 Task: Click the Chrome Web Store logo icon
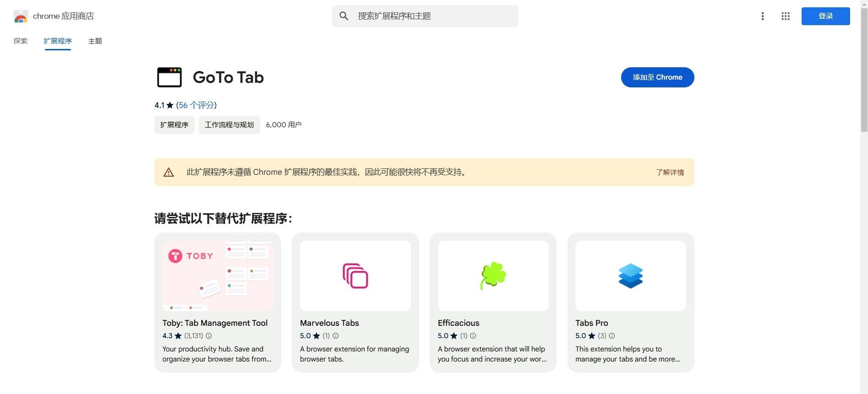(21, 16)
